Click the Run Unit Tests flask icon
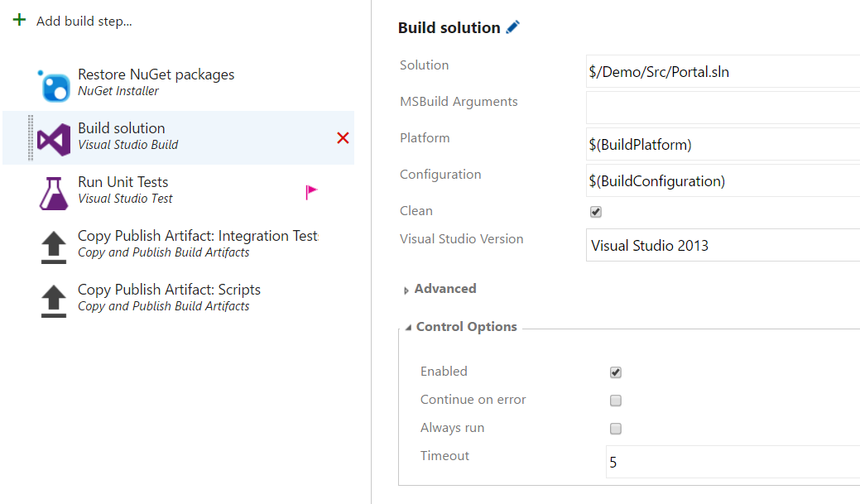This screenshot has width=860, height=504. (54, 192)
